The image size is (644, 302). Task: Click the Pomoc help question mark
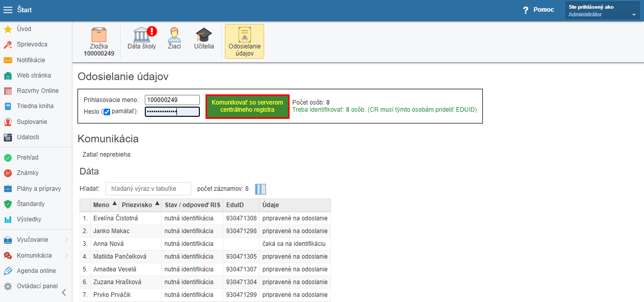coord(526,10)
